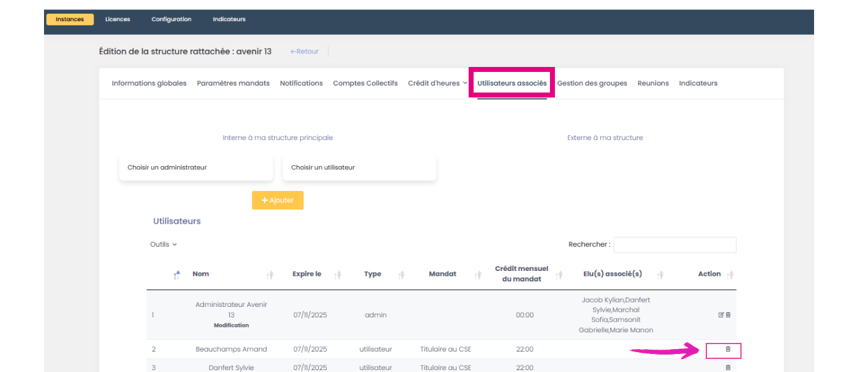Open the Instances top menu

(x=70, y=19)
